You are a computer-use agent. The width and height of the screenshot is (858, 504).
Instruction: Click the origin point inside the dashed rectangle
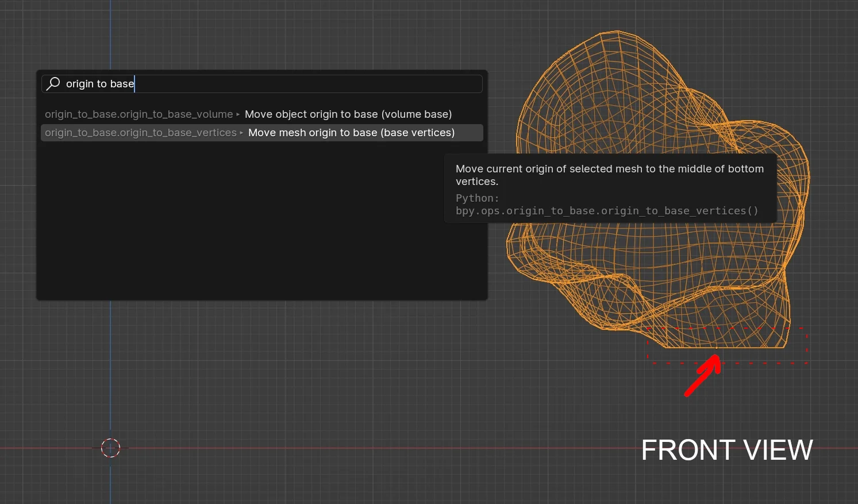pos(717,347)
